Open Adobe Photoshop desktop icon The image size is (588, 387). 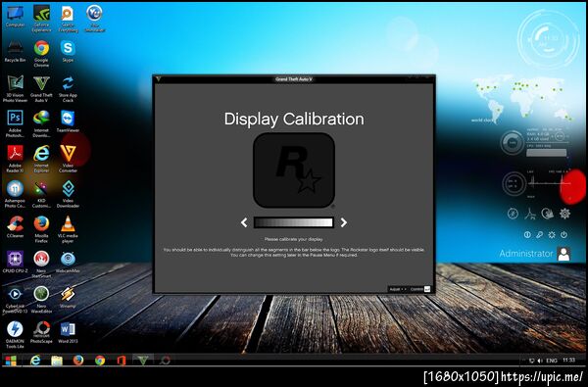click(15, 123)
